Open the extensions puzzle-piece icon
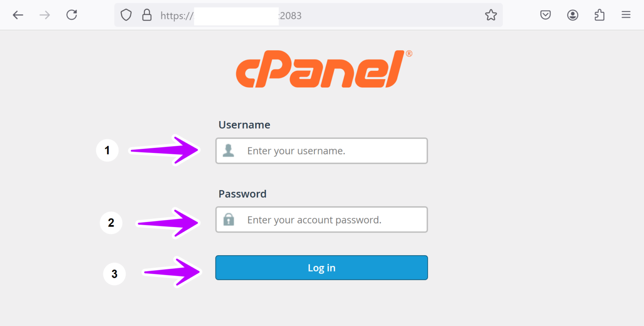 [x=599, y=15]
